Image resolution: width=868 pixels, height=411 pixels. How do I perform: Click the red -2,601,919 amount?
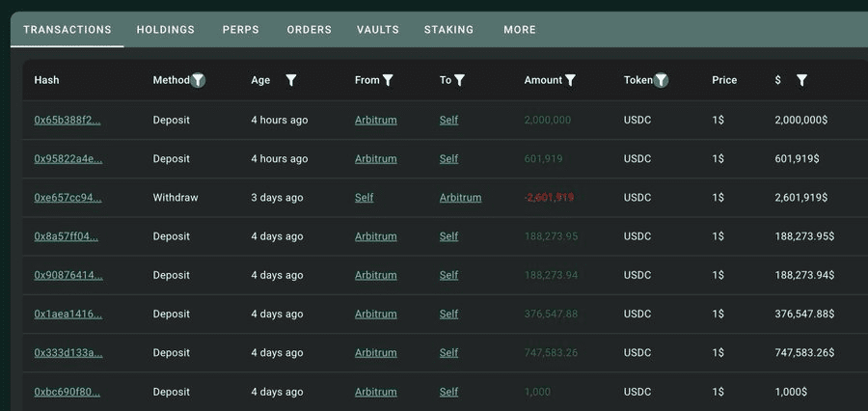click(x=549, y=198)
